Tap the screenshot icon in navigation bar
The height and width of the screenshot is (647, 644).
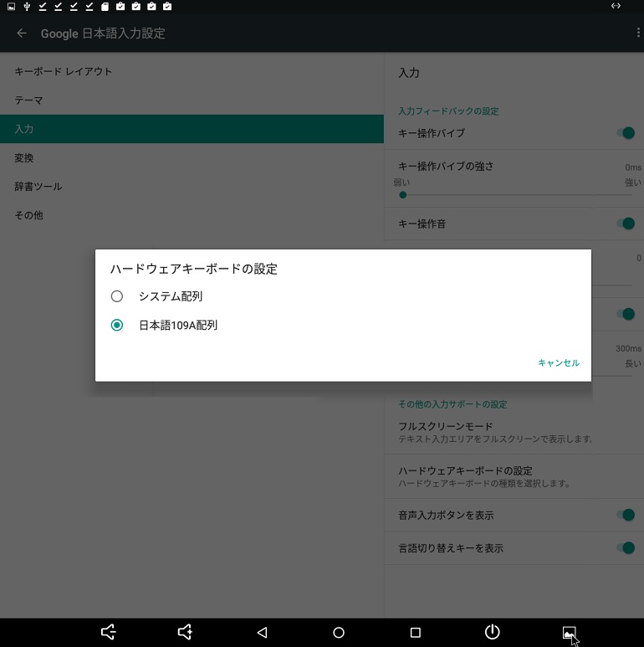[569, 632]
